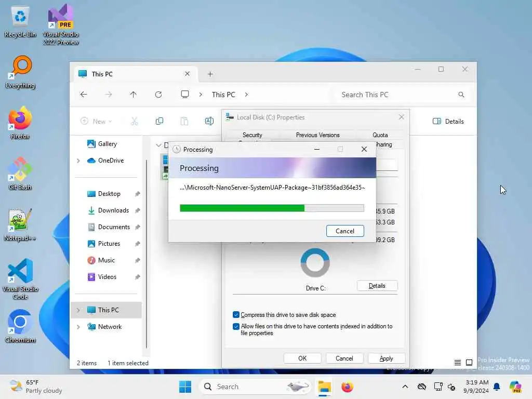Screen dimensions: 532x399
Task: Open weather widget on taskbar
Action: 36,387
